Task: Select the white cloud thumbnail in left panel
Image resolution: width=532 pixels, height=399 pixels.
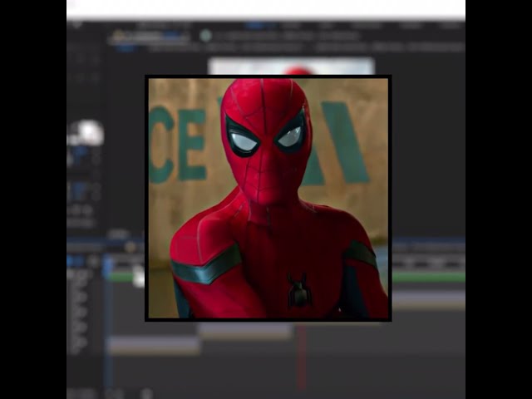Action: click(x=86, y=133)
